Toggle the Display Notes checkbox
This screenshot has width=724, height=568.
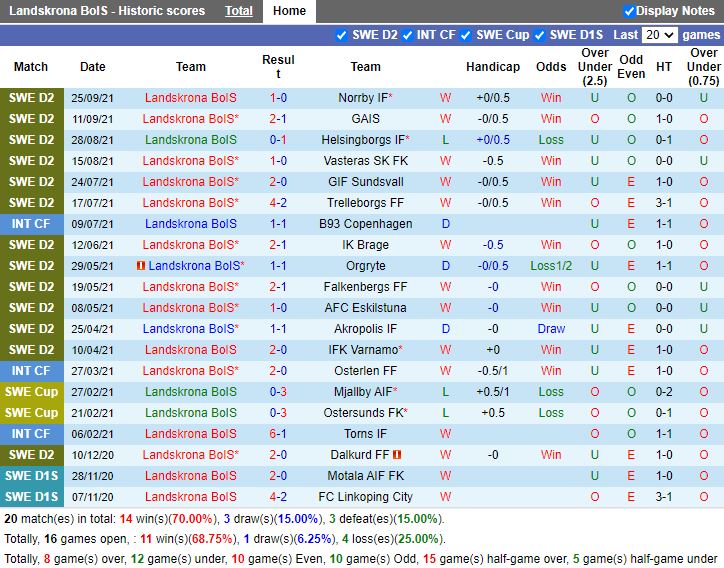tap(628, 11)
